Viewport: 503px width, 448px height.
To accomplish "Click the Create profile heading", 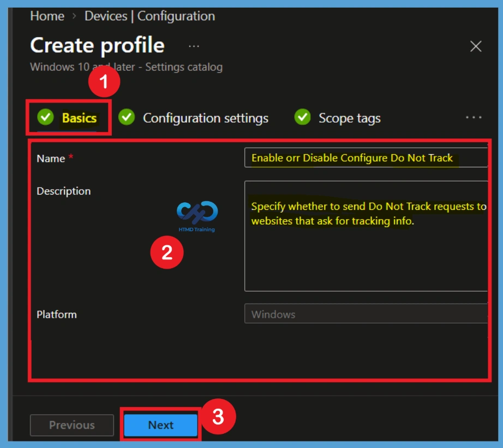I will (x=97, y=45).
